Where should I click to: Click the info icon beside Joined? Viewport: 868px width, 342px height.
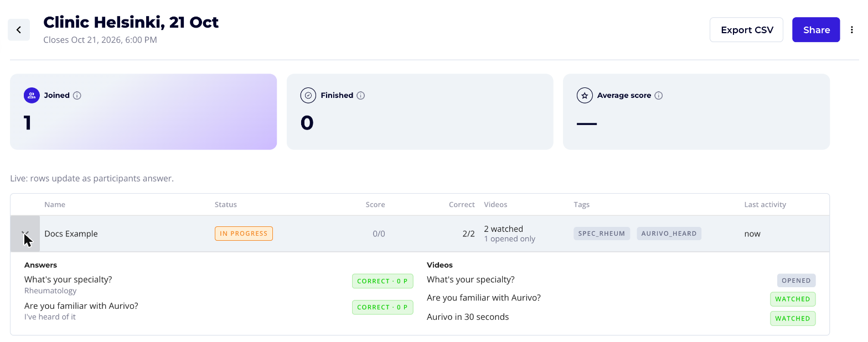point(77,95)
